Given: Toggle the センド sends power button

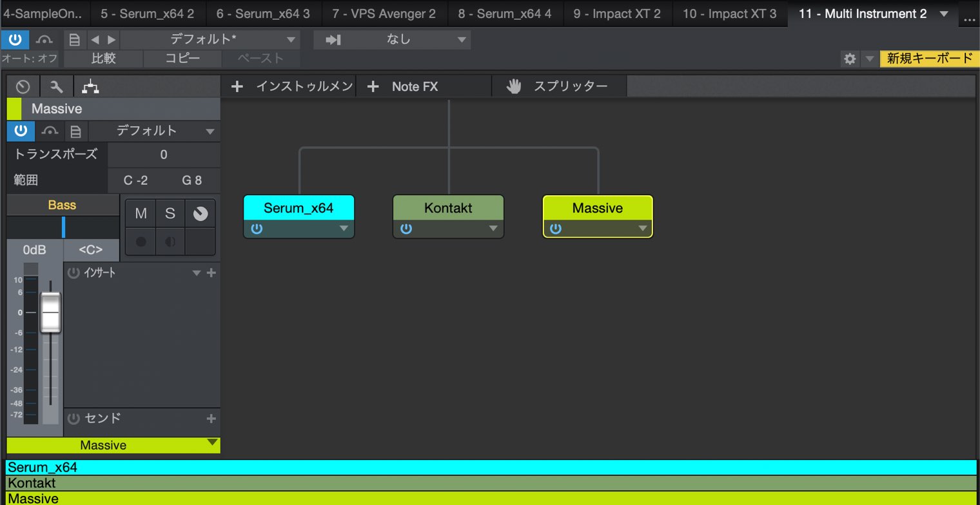Looking at the screenshot, I should 73,419.
